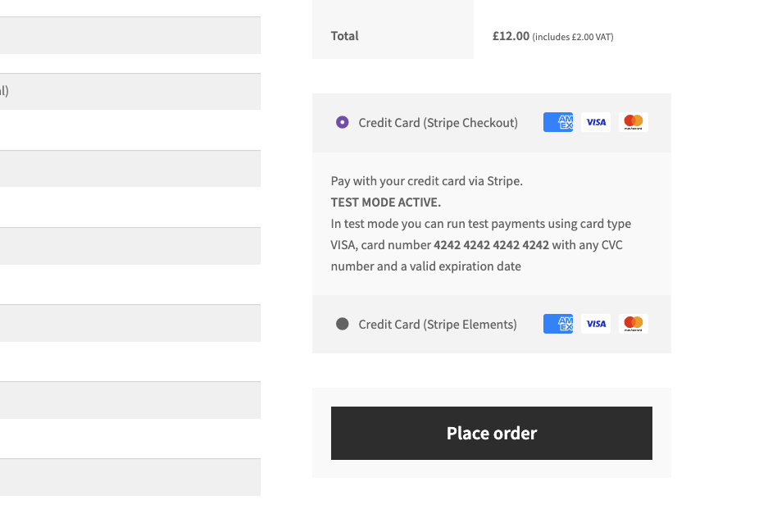Click the 4242 4242 4242 4242 test card number

click(491, 245)
